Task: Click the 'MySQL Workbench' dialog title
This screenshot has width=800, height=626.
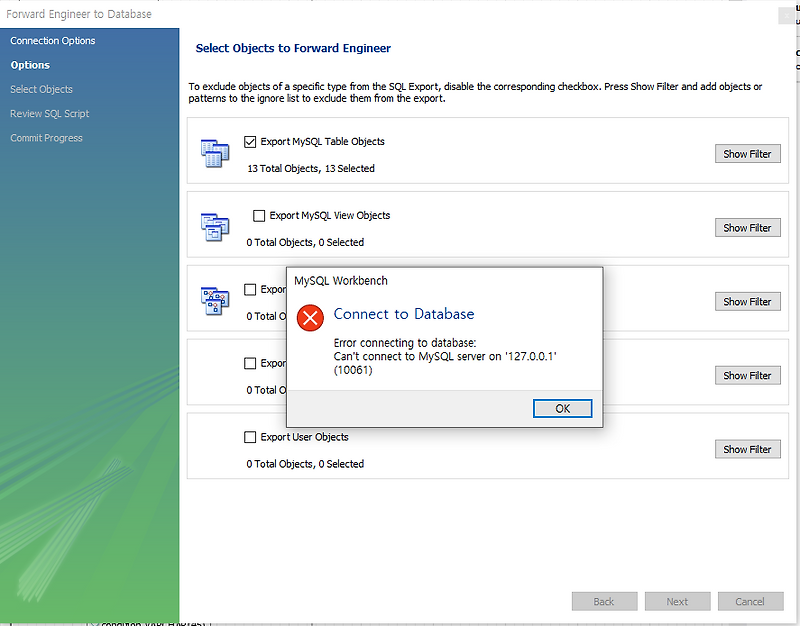Action: pos(341,281)
